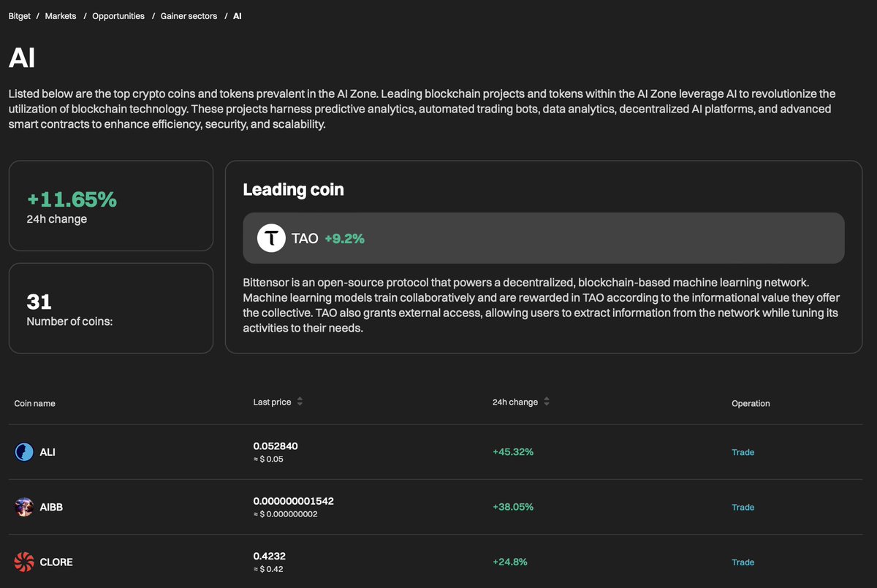The height and width of the screenshot is (588, 877).
Task: Click the +38.05% change value
Action: [x=513, y=507]
